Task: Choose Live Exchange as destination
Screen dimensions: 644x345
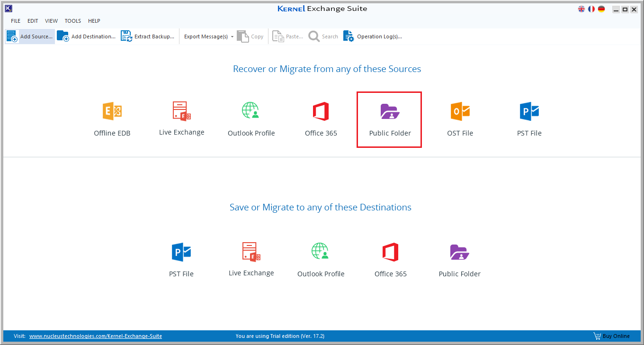Action: coord(251,259)
